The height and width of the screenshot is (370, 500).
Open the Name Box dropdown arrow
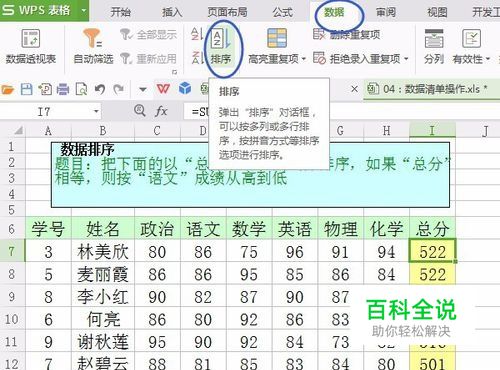tap(96, 111)
